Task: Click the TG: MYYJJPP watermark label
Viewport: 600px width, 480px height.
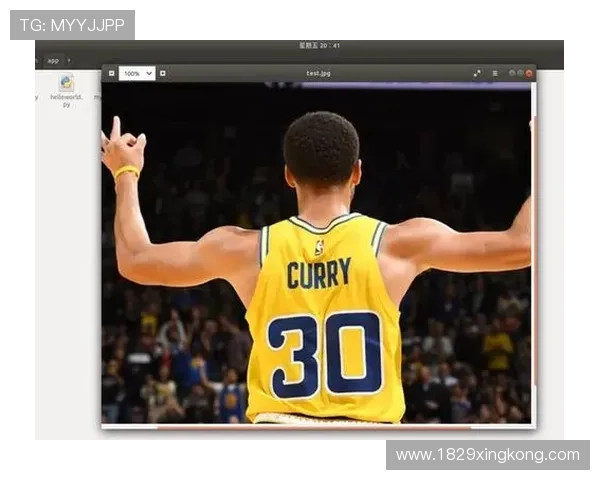Action: pos(72,25)
